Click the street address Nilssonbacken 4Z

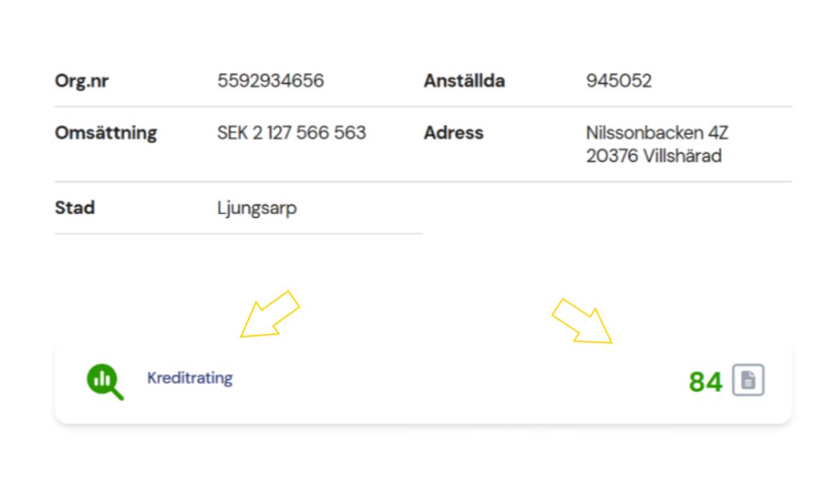point(656,133)
